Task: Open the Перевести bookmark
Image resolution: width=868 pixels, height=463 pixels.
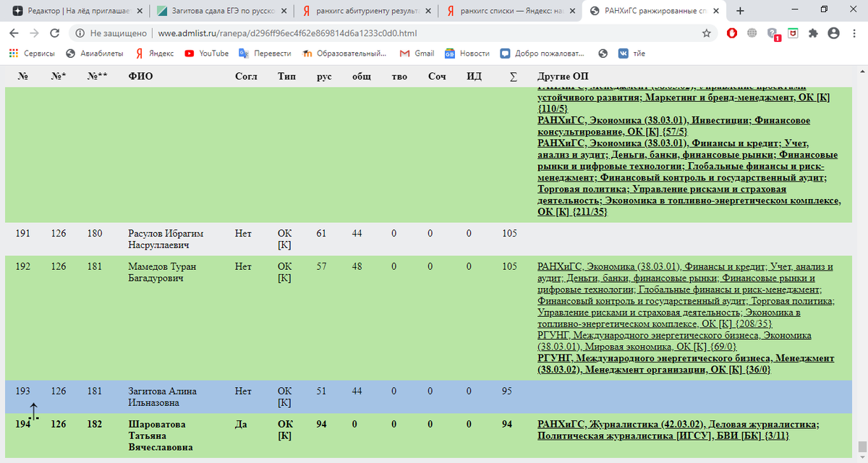Action: pyautogui.click(x=265, y=54)
